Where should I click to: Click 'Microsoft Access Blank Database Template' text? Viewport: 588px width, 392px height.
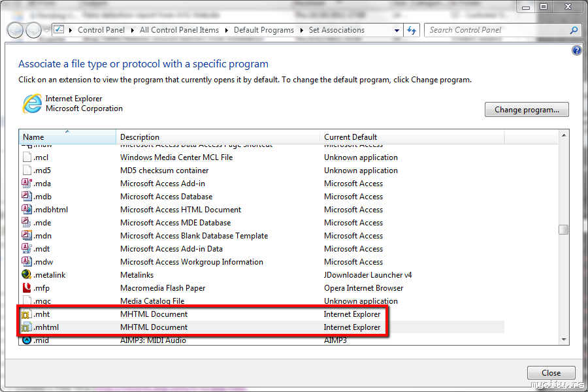coord(194,236)
